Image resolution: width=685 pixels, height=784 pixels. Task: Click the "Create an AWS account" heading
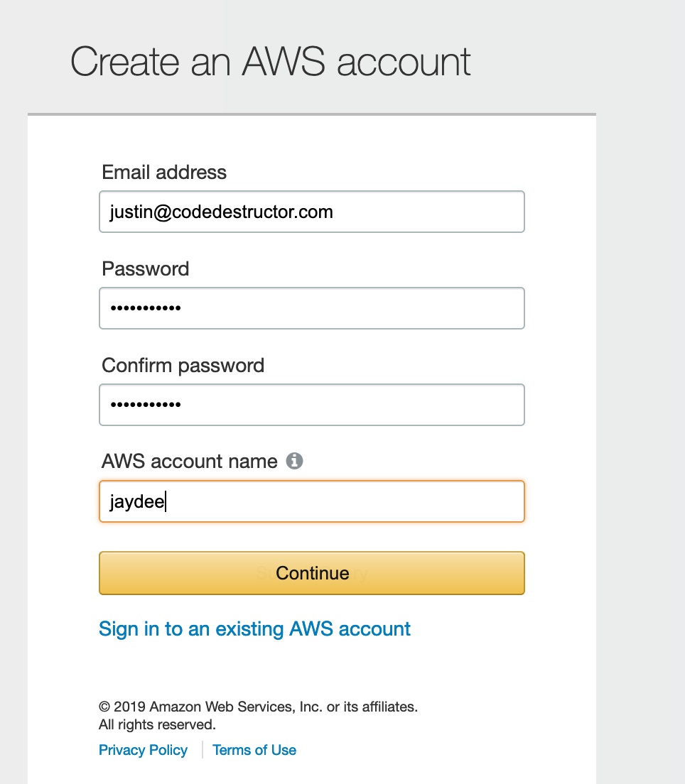tap(270, 62)
